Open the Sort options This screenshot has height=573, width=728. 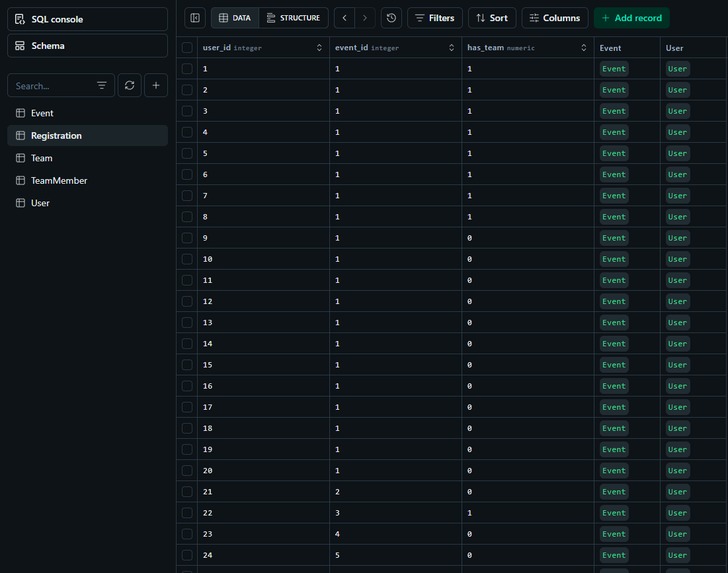pyautogui.click(x=492, y=18)
